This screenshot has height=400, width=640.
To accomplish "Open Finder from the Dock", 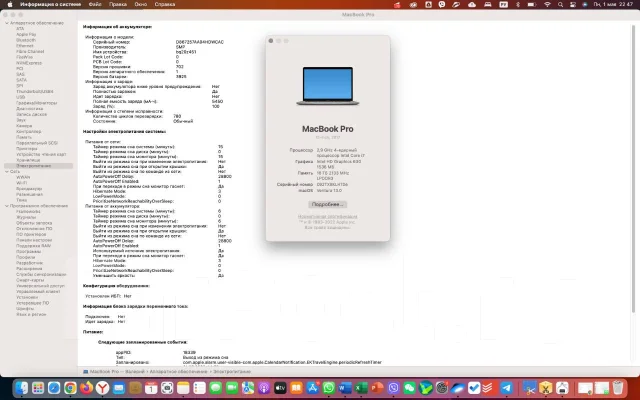I will pyautogui.click(x=22, y=387).
